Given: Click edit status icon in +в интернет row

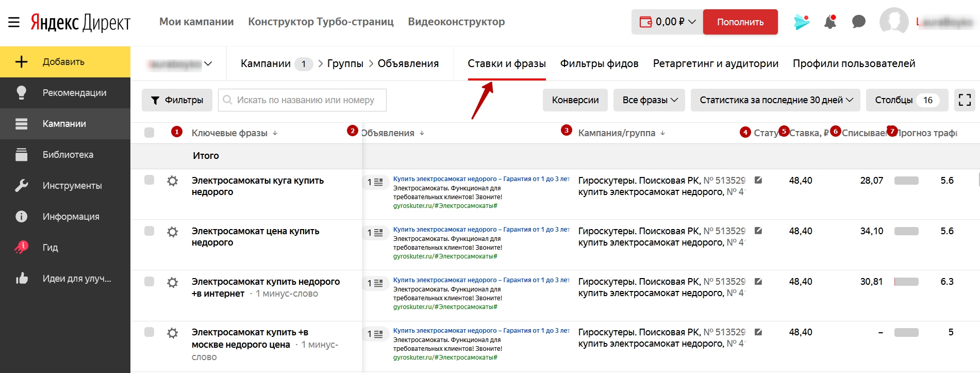Looking at the screenshot, I should click(758, 281).
